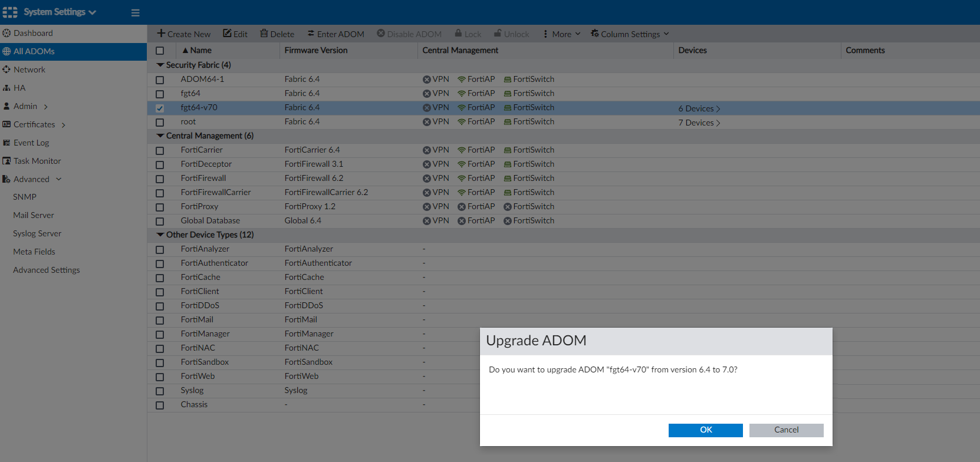
Task: Click the Devices column header
Action: [692, 51]
